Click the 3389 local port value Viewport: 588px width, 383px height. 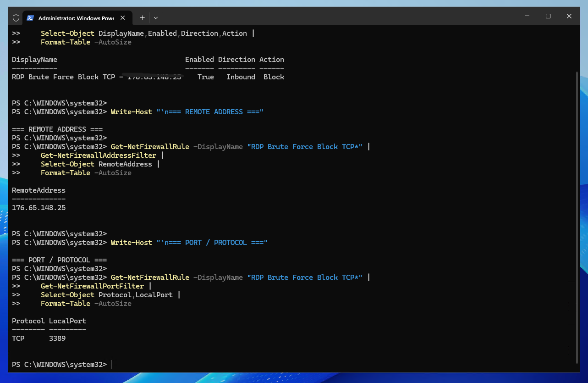tap(57, 339)
